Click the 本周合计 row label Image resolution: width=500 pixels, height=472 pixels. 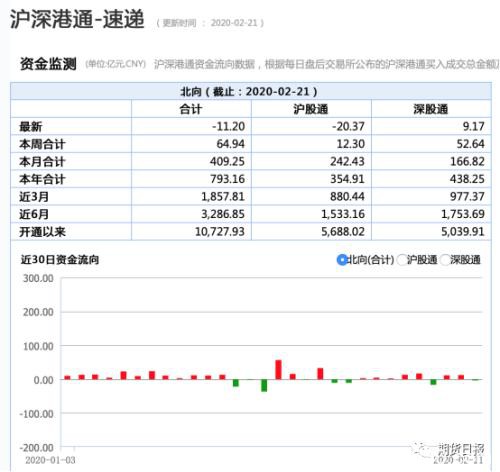[x=42, y=144]
